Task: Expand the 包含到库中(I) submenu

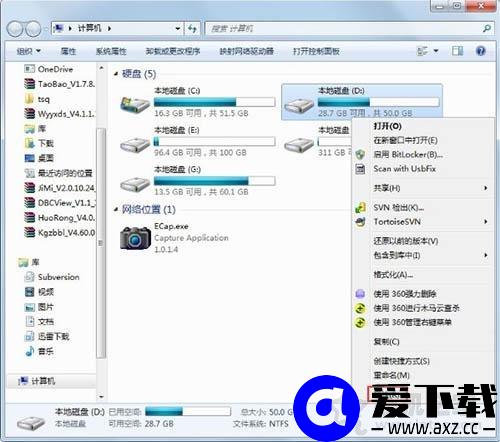Action: point(486,255)
